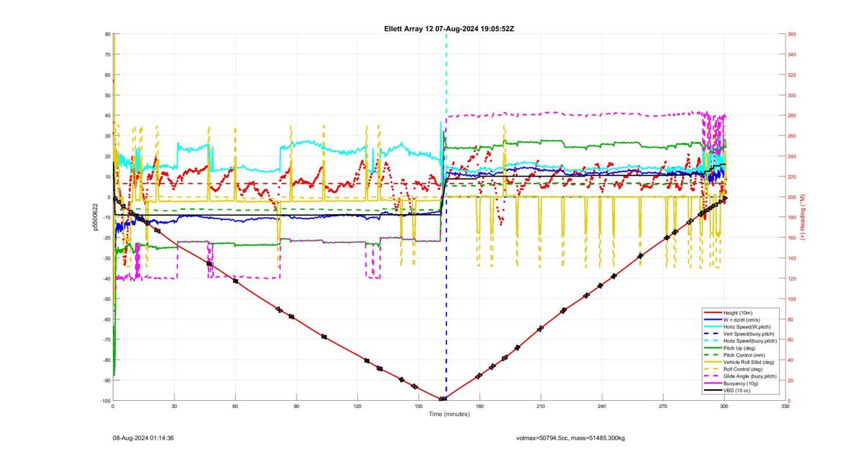
Task: Select legend entry "Glide Angle (buoy,pitch)"
Action: pos(750,376)
